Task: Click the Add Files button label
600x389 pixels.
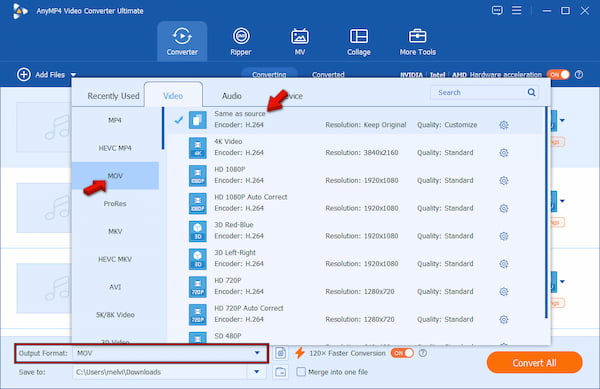Action: (50, 75)
